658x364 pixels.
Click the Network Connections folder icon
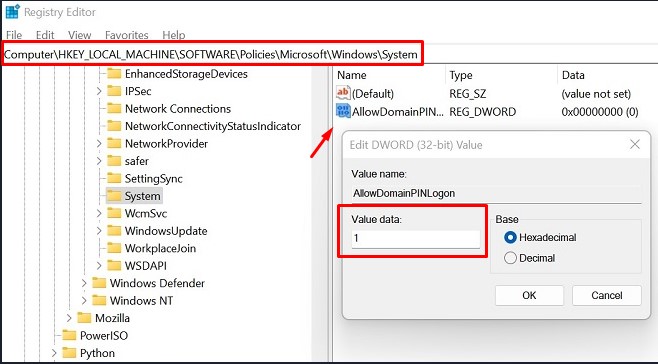click(114, 109)
